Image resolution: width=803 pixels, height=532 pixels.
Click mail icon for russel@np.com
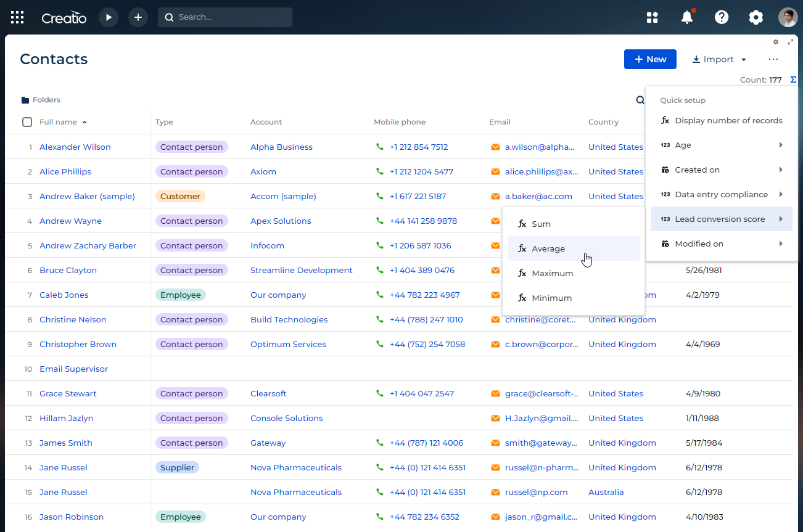pos(495,492)
